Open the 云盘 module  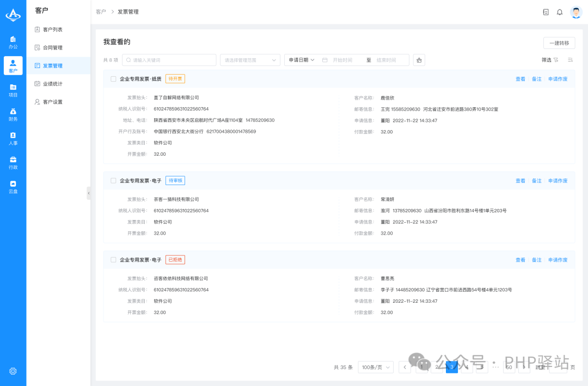[13, 187]
